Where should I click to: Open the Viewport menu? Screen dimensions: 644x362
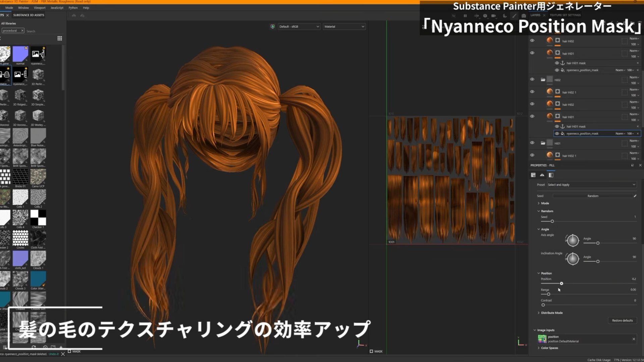pyautogui.click(x=40, y=8)
